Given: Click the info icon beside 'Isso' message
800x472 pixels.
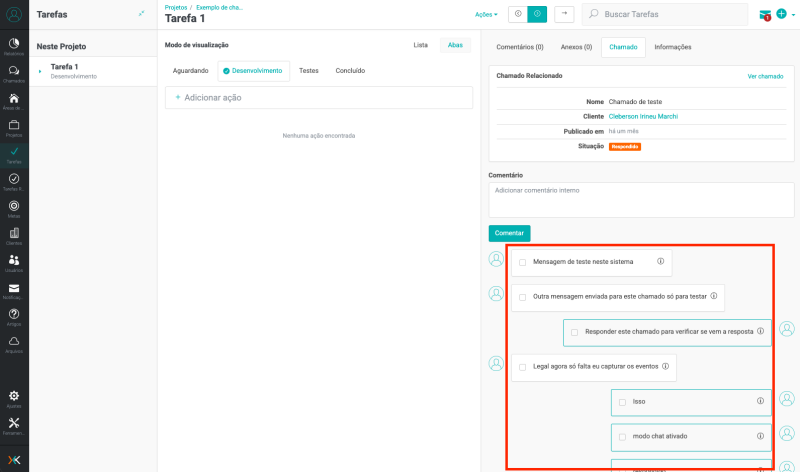Looking at the screenshot, I should pyautogui.click(x=760, y=401).
